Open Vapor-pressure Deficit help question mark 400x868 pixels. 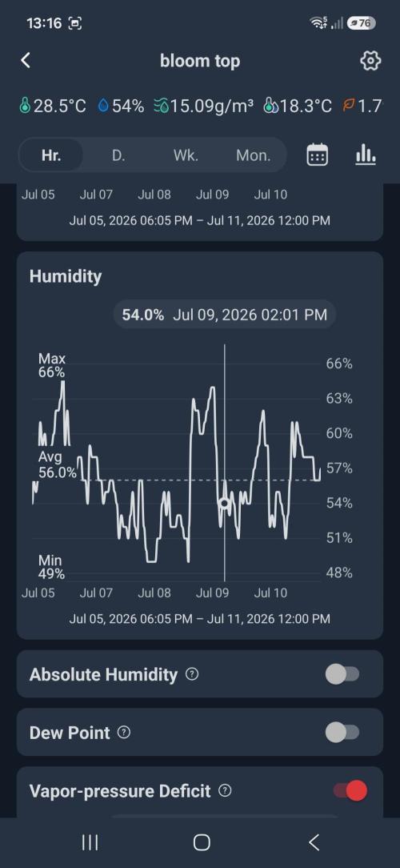(x=225, y=791)
